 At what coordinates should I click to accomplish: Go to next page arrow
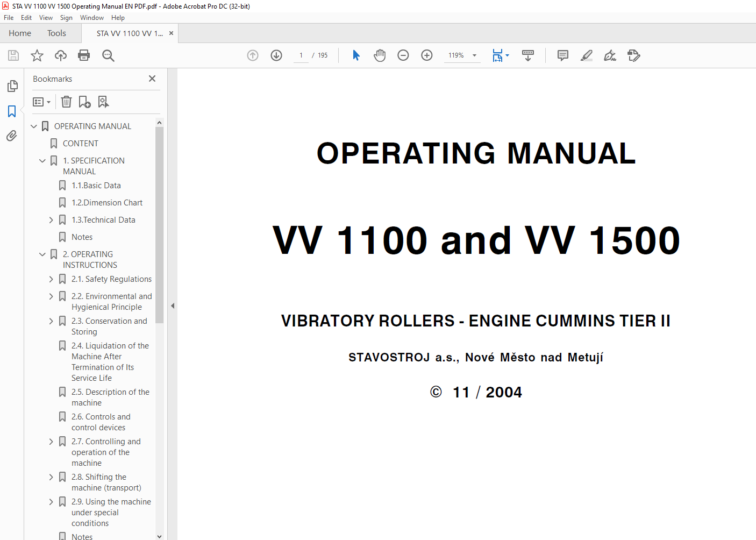pos(276,55)
